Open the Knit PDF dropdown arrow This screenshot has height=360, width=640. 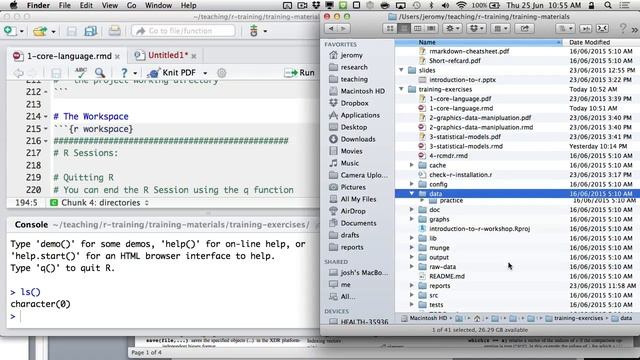(205, 73)
